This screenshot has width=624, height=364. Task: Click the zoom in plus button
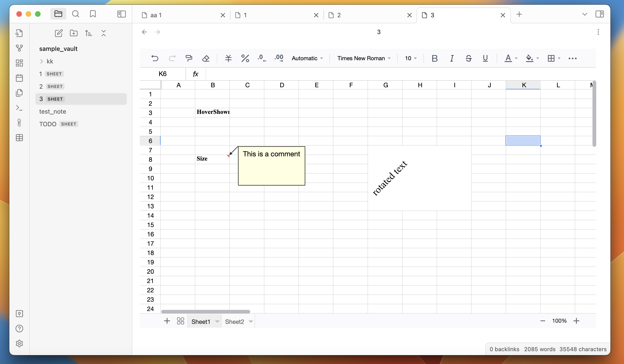point(576,321)
